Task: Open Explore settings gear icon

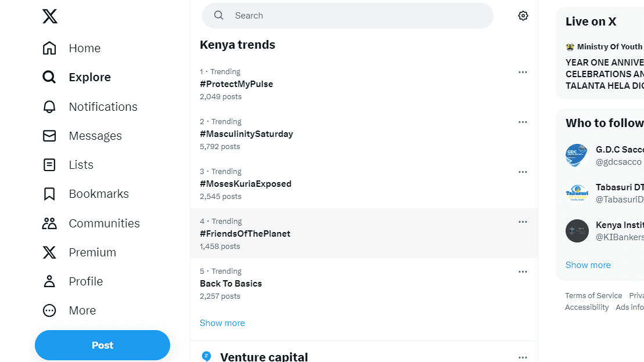Action: 523,16
